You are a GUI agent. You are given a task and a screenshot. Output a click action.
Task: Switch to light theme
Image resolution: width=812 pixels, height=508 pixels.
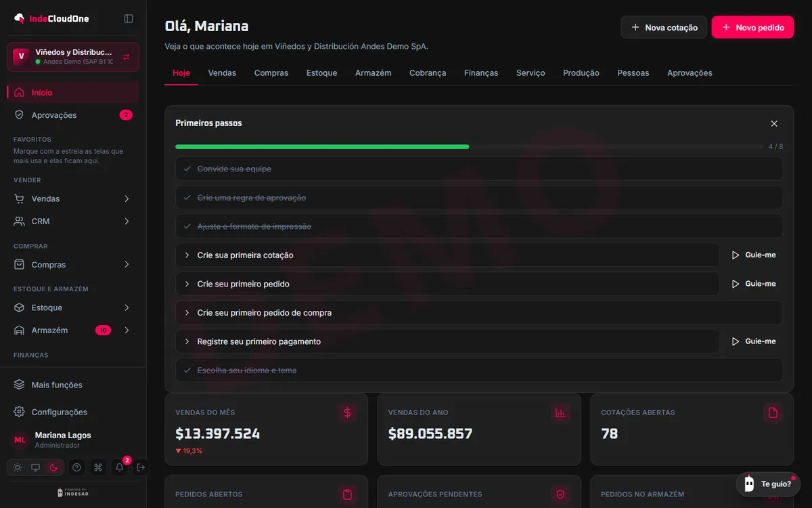(x=18, y=467)
